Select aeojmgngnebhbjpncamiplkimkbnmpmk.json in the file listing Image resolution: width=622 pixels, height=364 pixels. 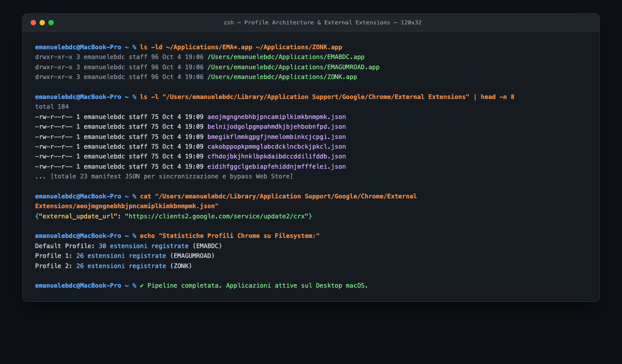[276, 117]
